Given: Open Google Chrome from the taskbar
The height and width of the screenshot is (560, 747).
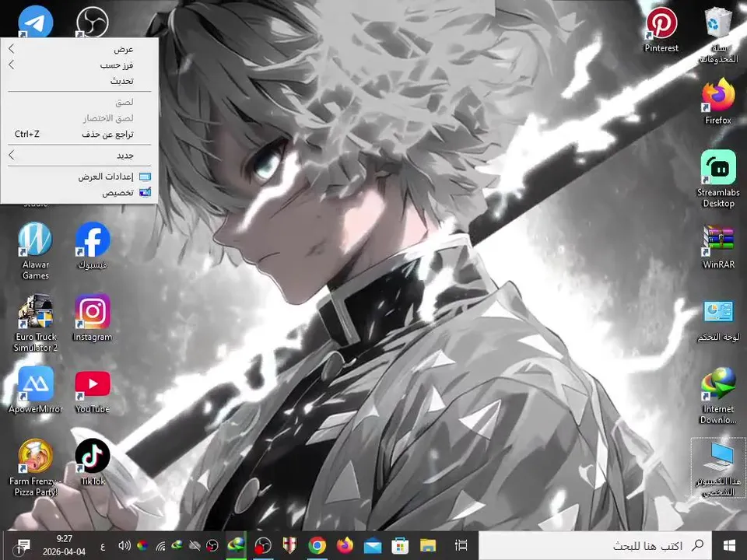Looking at the screenshot, I should tap(317, 546).
